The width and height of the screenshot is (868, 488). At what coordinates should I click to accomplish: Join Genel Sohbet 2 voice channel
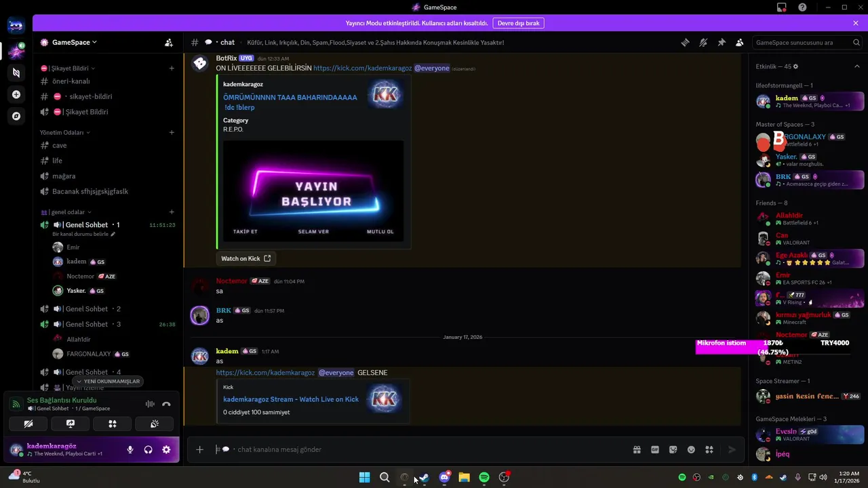[x=108, y=309]
